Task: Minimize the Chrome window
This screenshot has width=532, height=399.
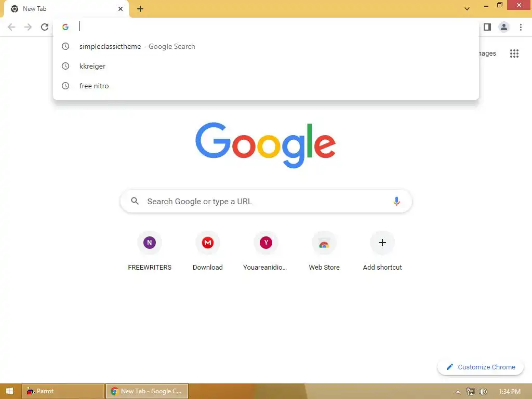Action: (x=486, y=5)
